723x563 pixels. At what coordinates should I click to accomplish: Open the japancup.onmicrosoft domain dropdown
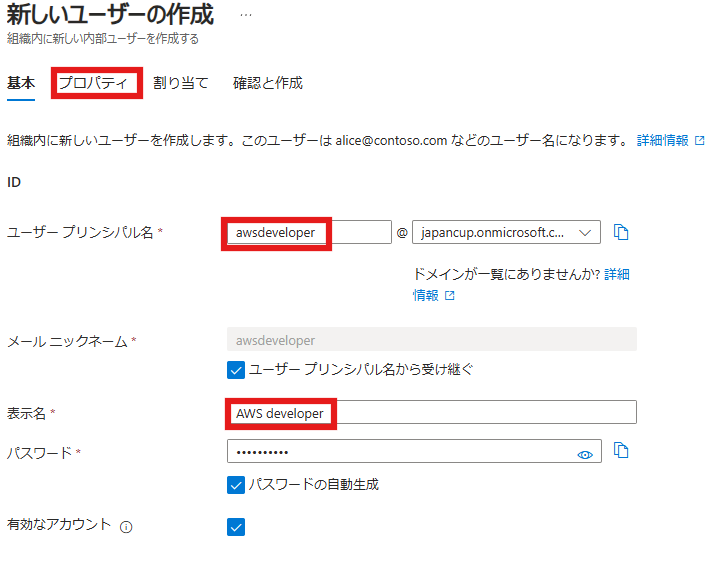coord(506,232)
